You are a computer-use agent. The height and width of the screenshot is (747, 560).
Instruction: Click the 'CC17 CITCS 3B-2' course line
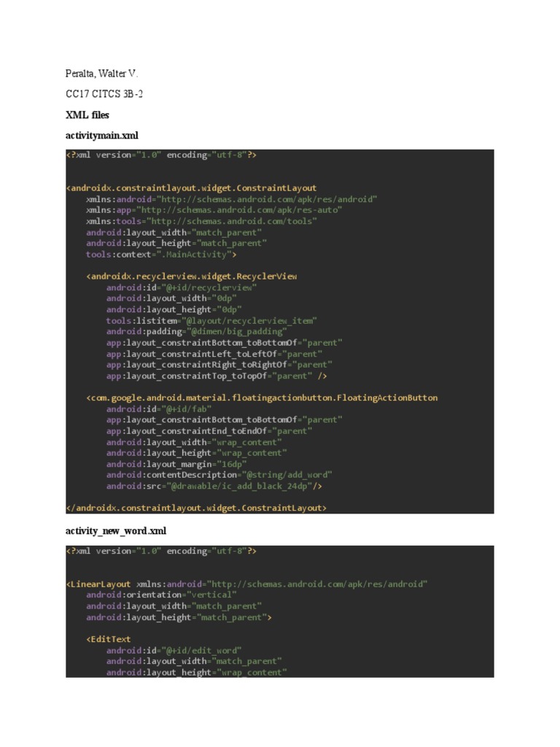click(104, 94)
